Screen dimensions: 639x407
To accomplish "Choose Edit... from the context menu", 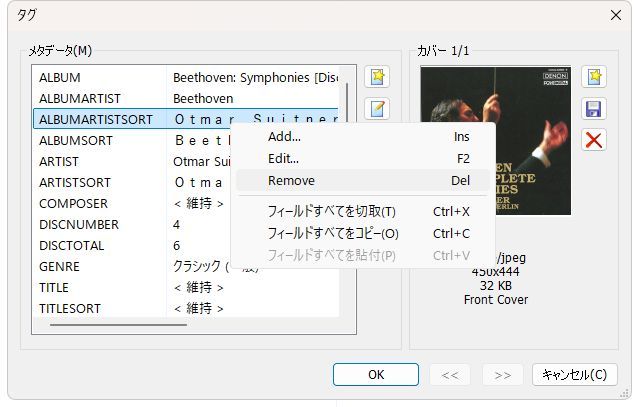I will [x=283, y=158].
